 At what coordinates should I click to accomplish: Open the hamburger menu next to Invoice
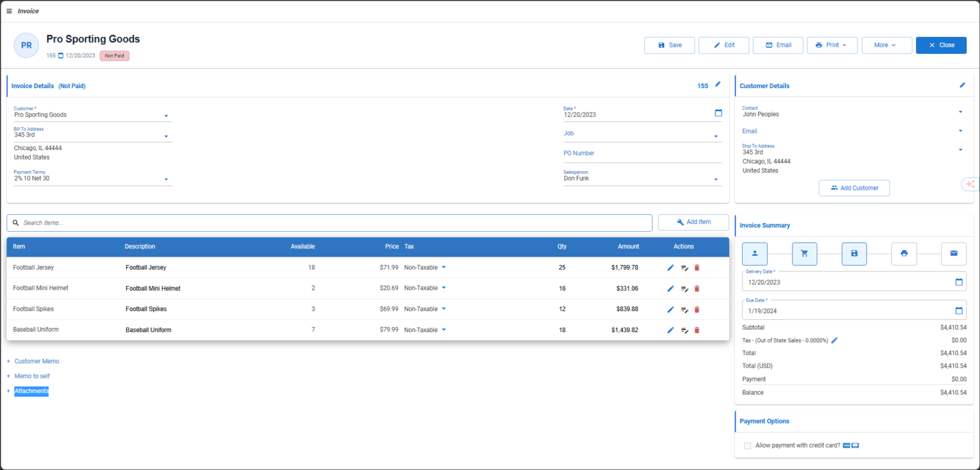pos(9,11)
